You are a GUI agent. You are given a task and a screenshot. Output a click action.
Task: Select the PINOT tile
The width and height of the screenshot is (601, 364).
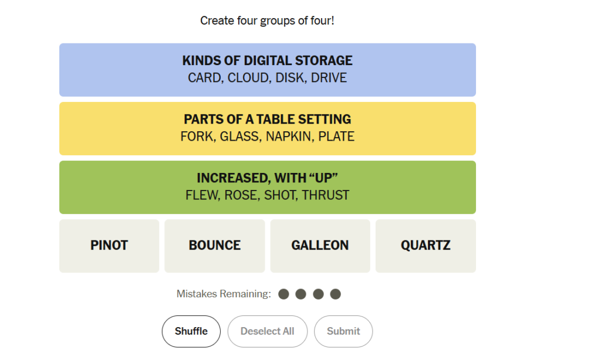109,246
